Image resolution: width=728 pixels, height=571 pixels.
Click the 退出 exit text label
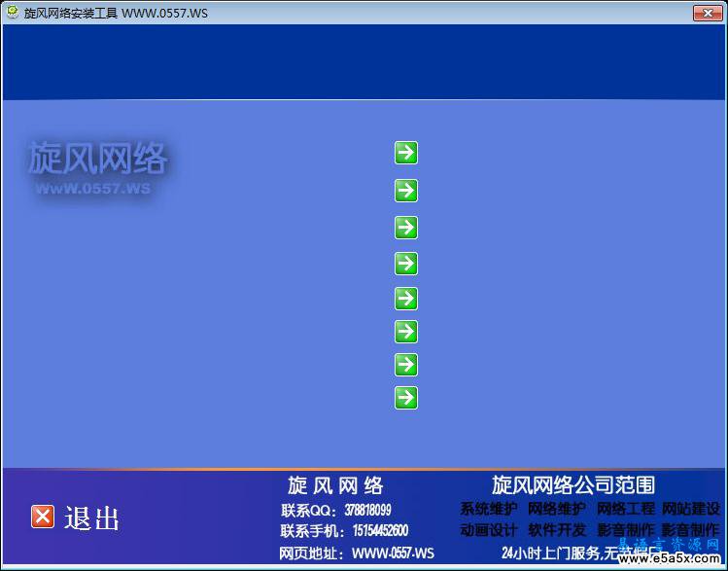point(92,518)
